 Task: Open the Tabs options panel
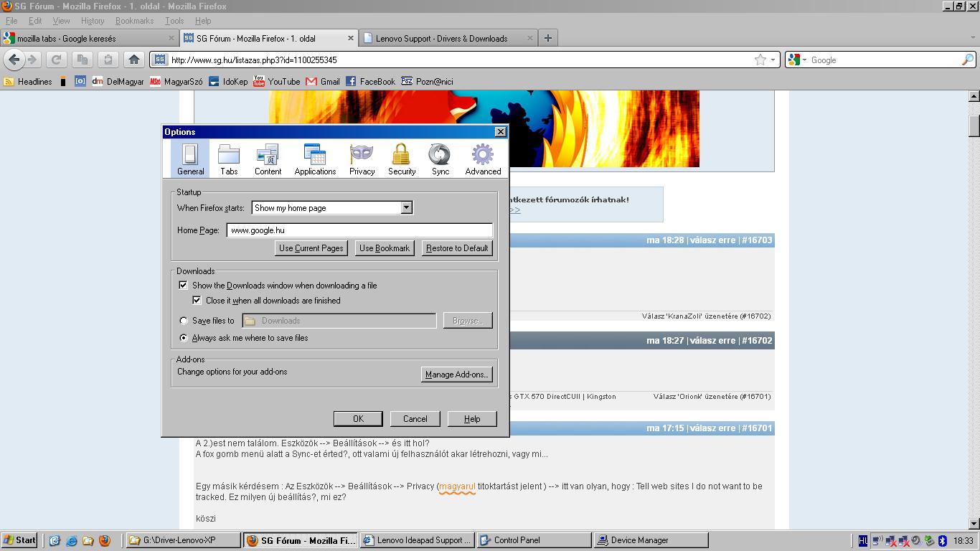tap(229, 159)
